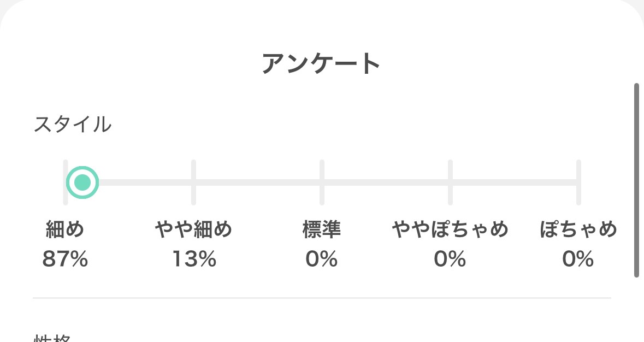Click the 87% result value
This screenshot has height=342, width=644.
[x=65, y=260]
